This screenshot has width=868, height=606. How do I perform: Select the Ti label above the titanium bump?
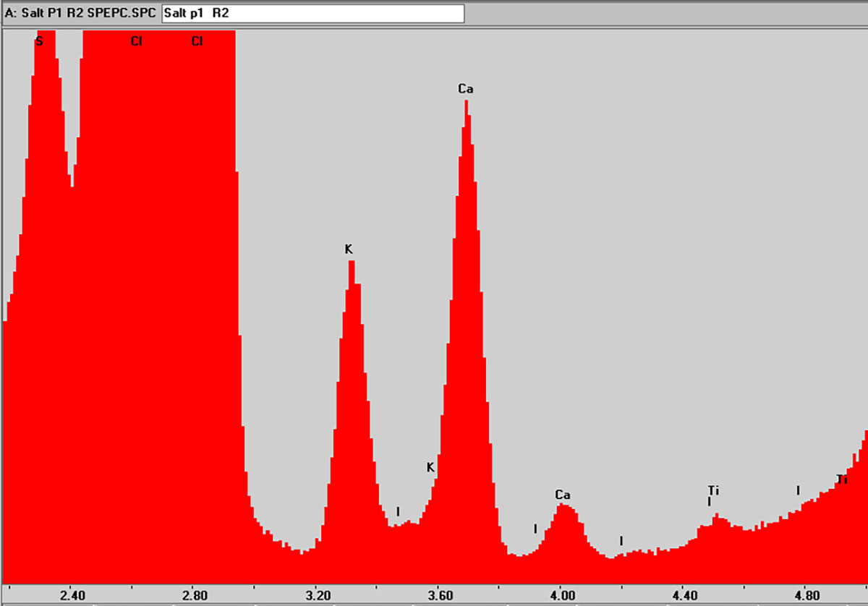712,489
